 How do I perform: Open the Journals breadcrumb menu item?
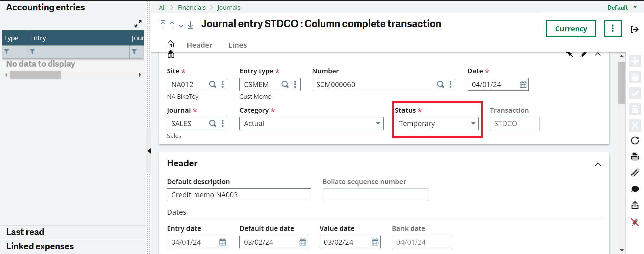coord(229,7)
